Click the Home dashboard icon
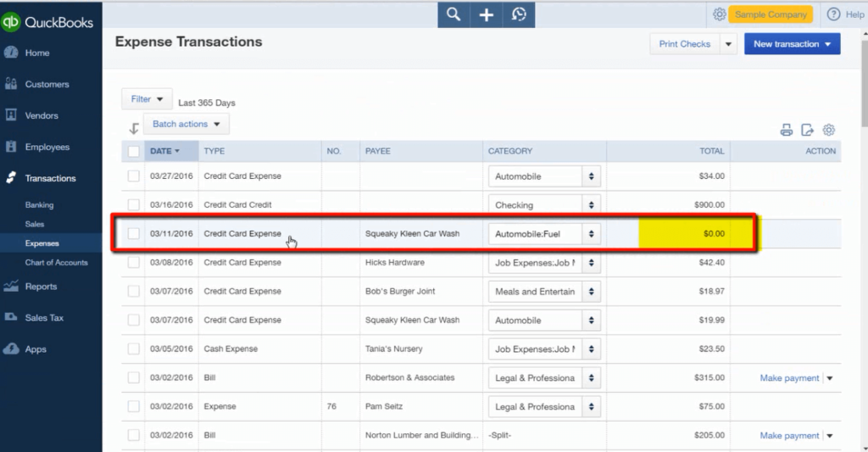The height and width of the screenshot is (452, 868). 10,53
